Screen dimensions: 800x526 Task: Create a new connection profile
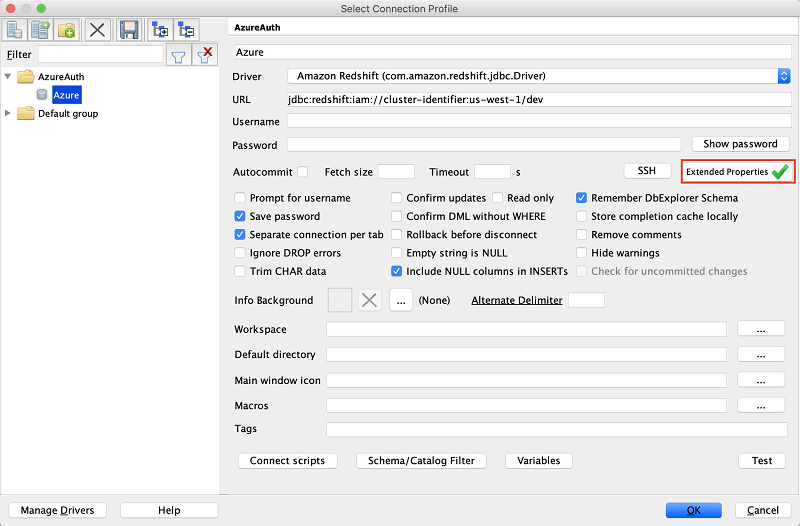tap(14, 30)
